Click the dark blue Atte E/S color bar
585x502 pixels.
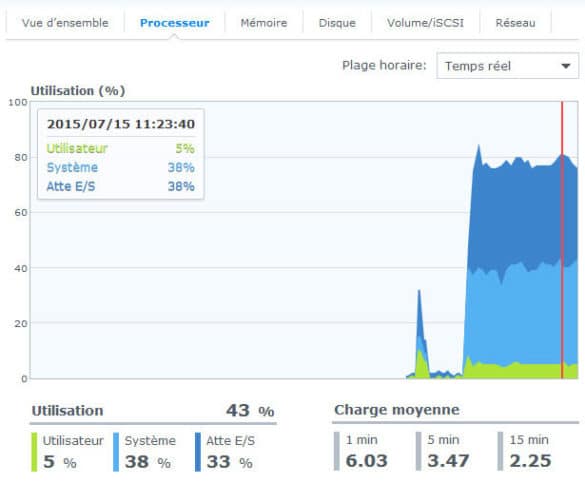click(x=198, y=452)
